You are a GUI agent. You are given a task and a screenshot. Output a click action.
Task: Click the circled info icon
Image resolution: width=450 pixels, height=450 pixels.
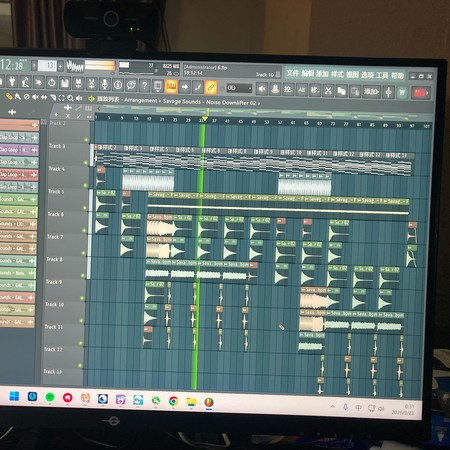118,85
